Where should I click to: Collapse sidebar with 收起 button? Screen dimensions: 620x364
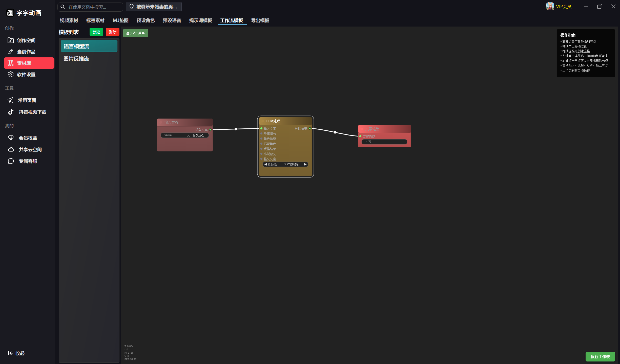coord(16,353)
